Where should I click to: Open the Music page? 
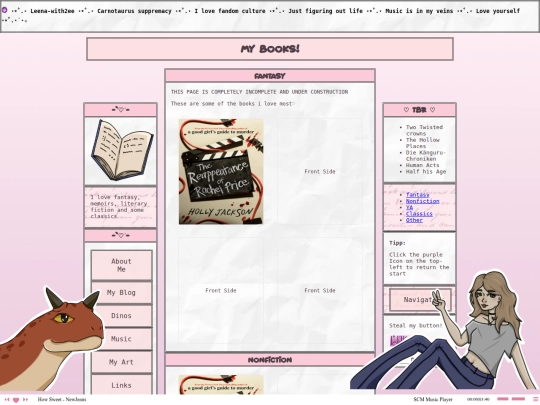(121, 339)
